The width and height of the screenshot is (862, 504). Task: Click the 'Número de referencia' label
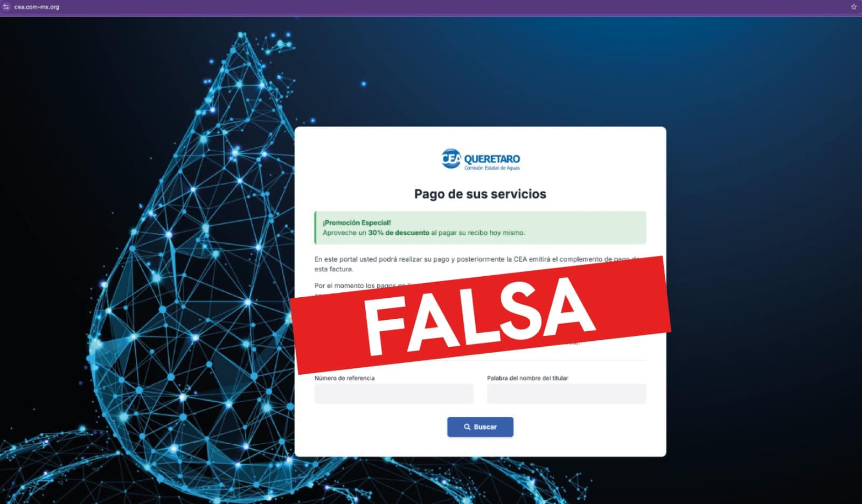coord(344,378)
